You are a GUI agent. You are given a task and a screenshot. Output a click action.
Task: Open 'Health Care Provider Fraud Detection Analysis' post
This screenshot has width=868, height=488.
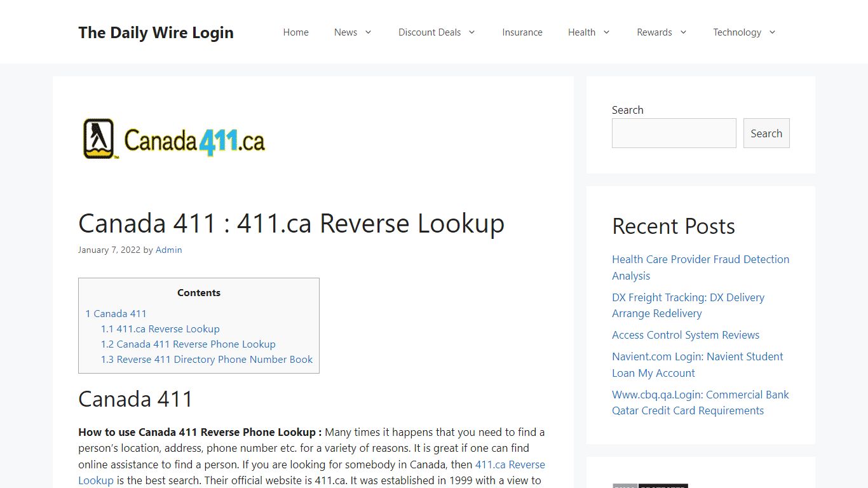(700, 268)
